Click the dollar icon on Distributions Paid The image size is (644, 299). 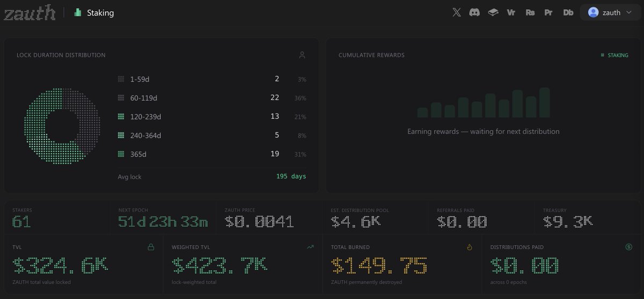628,247
